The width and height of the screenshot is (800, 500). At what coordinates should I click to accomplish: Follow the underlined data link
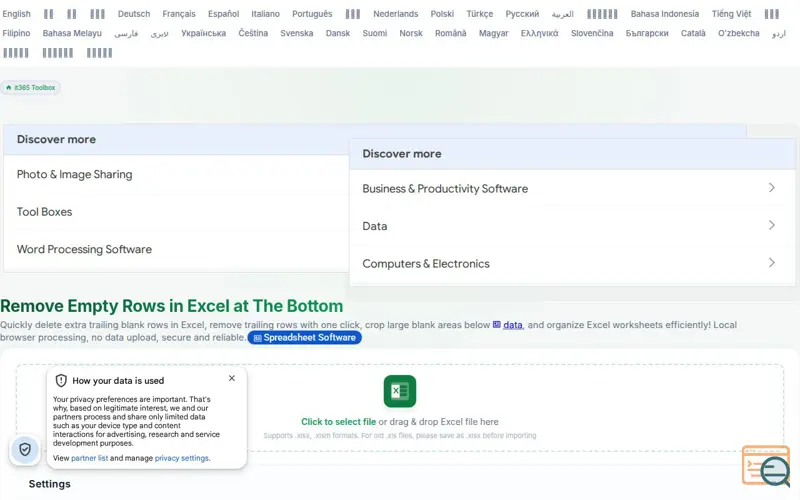[513, 325]
